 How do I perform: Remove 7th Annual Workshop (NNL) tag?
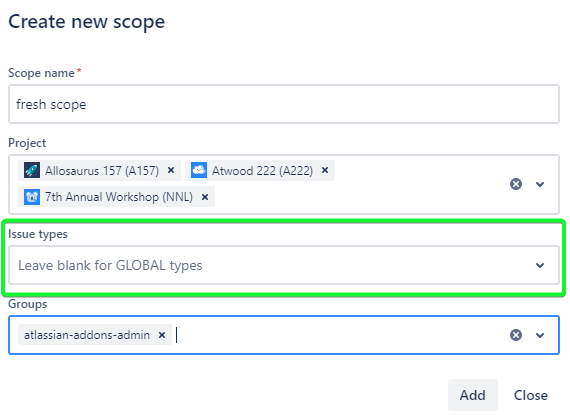click(205, 197)
